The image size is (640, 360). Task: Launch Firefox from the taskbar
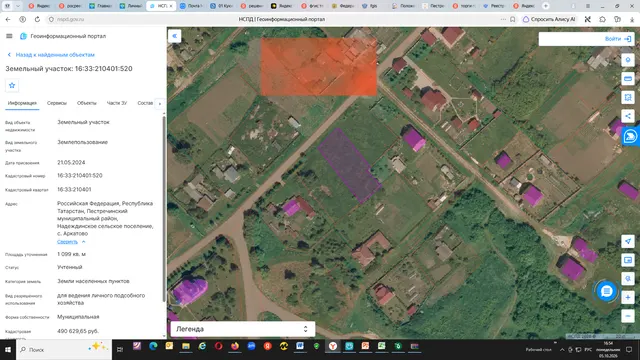click(x=235, y=346)
